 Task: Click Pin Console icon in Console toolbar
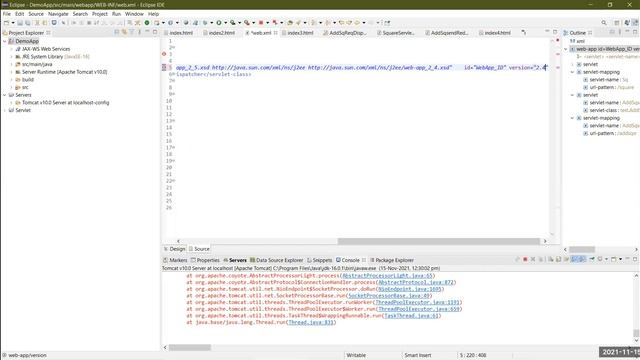tap(592, 260)
